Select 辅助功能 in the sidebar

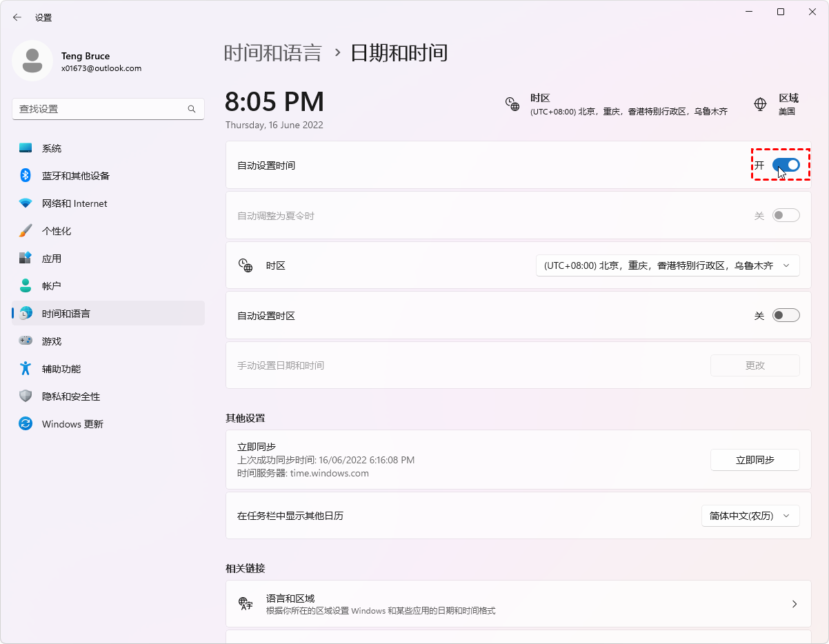point(61,369)
